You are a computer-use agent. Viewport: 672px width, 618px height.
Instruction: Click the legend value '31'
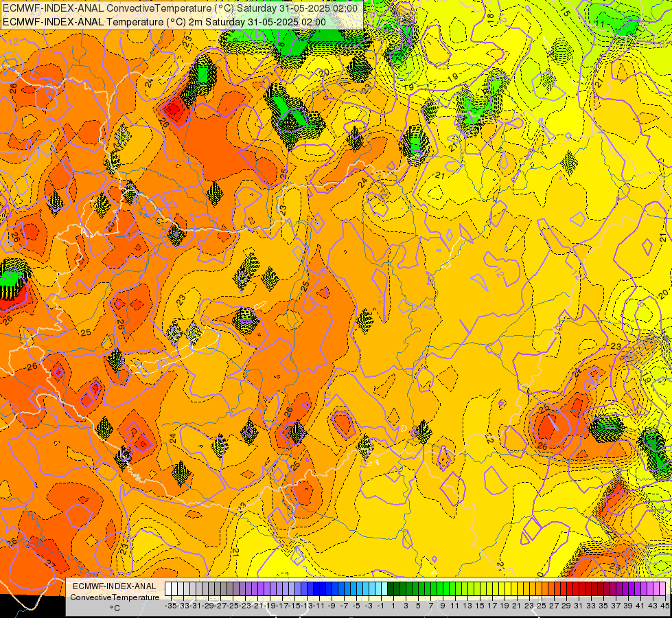(579, 606)
